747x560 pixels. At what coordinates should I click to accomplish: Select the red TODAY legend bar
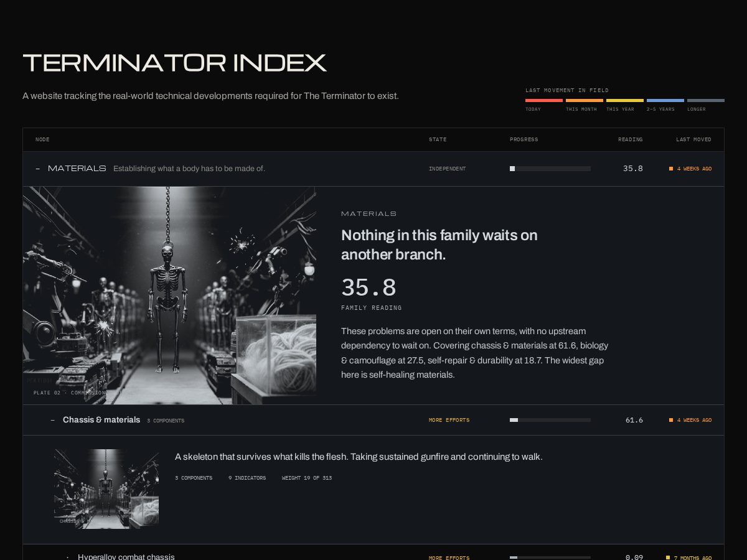tap(544, 100)
